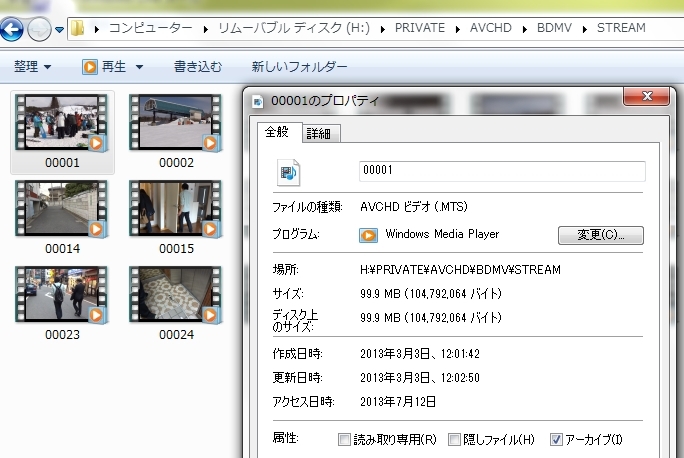Select the 00014 video thumbnail
This screenshot has height=458, width=684.
(62, 209)
